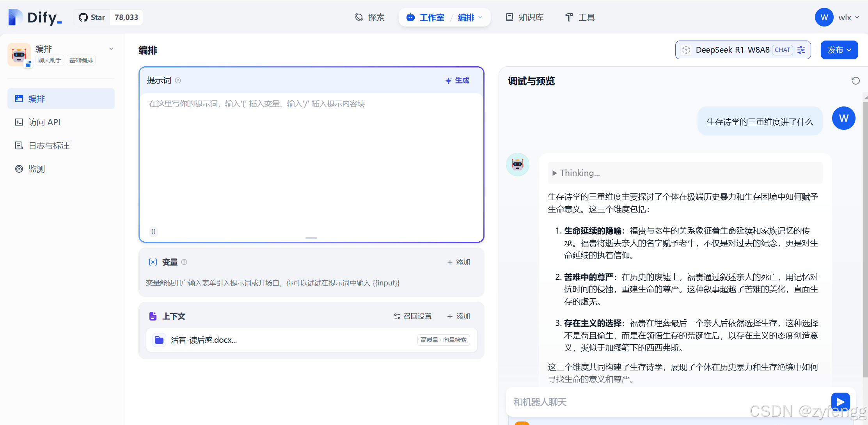Click the GitHub Star icon
This screenshot has height=425, width=868.
tap(83, 18)
